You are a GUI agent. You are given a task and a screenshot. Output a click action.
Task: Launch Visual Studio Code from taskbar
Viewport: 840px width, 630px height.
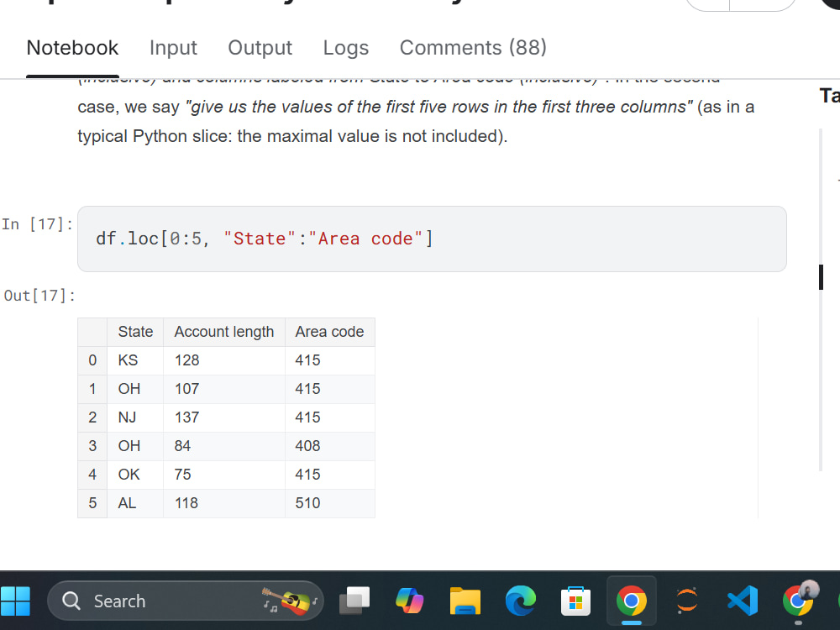tap(743, 601)
